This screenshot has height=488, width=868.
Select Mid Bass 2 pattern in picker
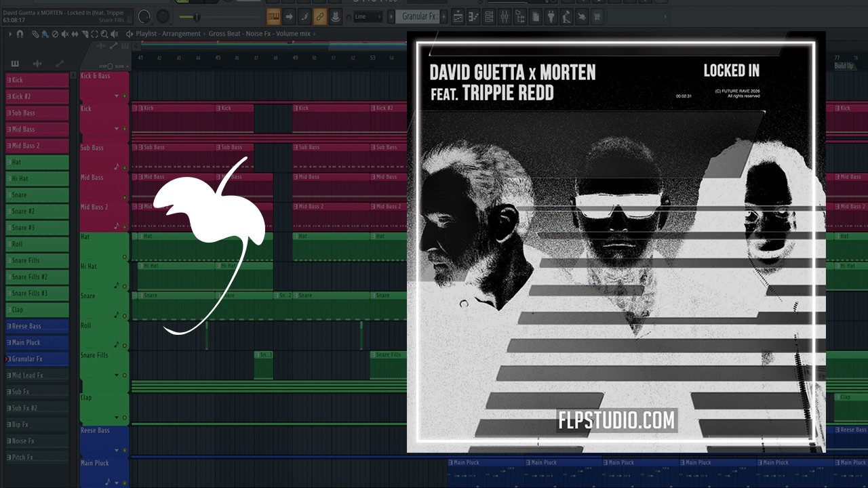pos(37,146)
